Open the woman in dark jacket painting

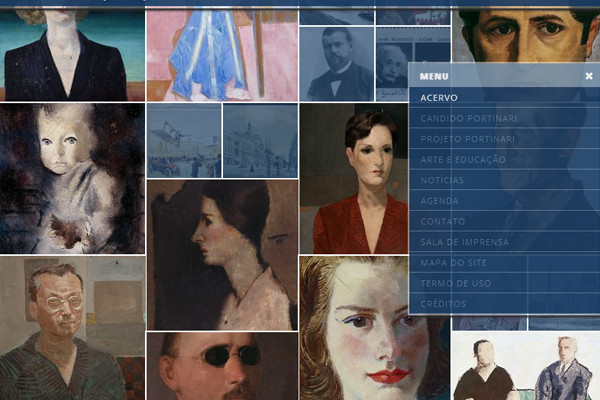(x=72, y=56)
